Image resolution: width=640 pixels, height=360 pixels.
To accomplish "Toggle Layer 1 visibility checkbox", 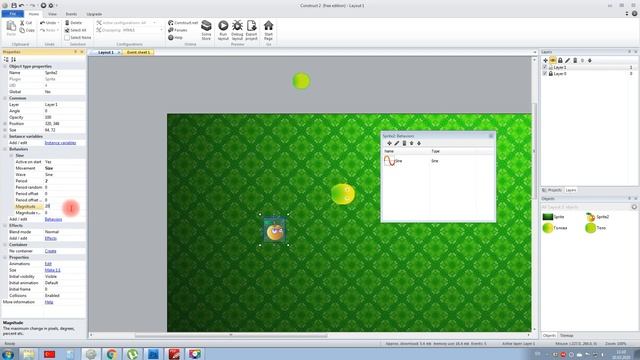I will [545, 67].
